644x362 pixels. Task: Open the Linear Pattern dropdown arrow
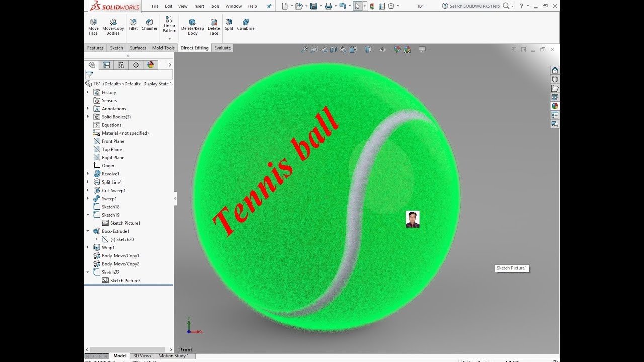(169, 39)
